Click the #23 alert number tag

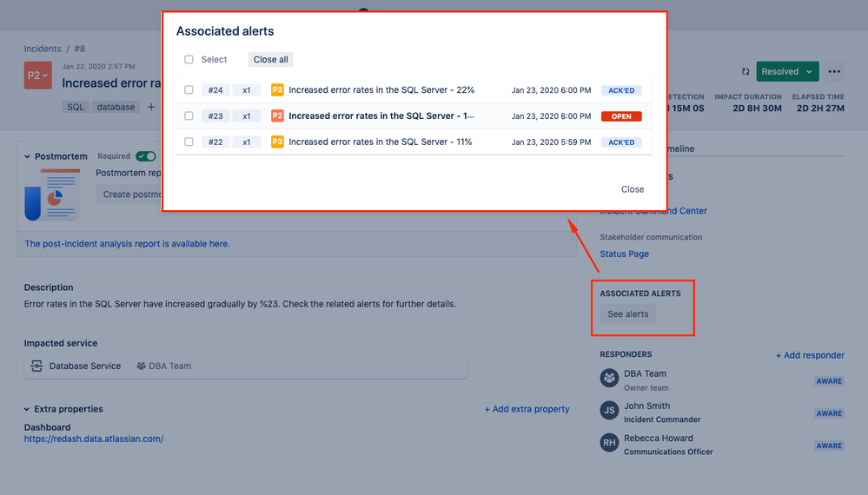[x=215, y=116]
